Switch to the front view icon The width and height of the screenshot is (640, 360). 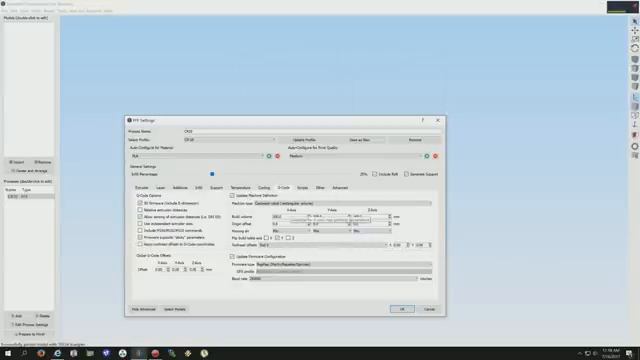click(x=635, y=78)
